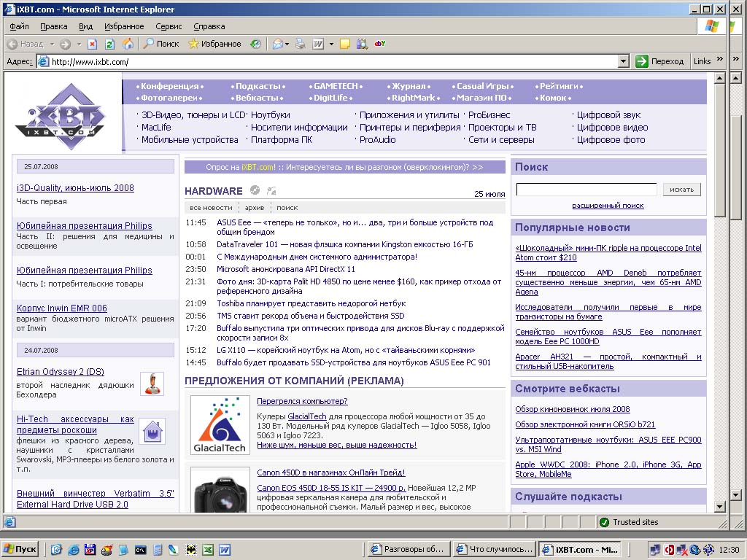Open the command prompt Quick Launch icon
747x560 pixels.
[140, 550]
